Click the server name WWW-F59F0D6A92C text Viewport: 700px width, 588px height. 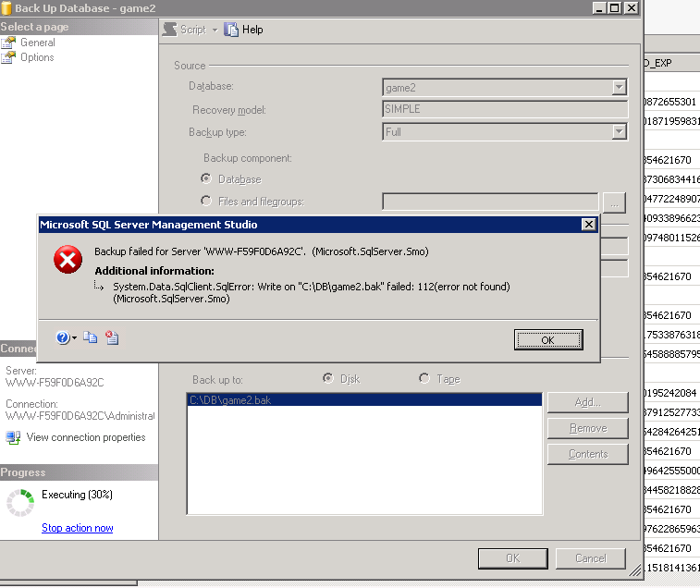point(55,383)
